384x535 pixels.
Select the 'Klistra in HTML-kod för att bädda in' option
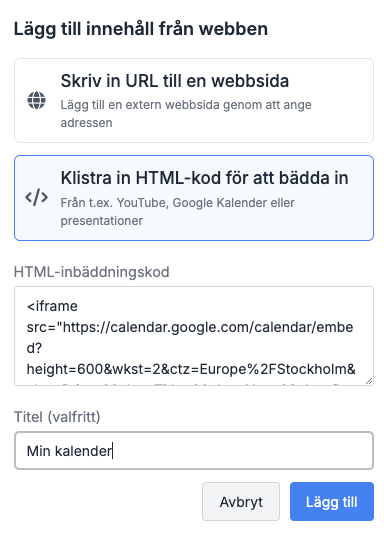tap(194, 198)
